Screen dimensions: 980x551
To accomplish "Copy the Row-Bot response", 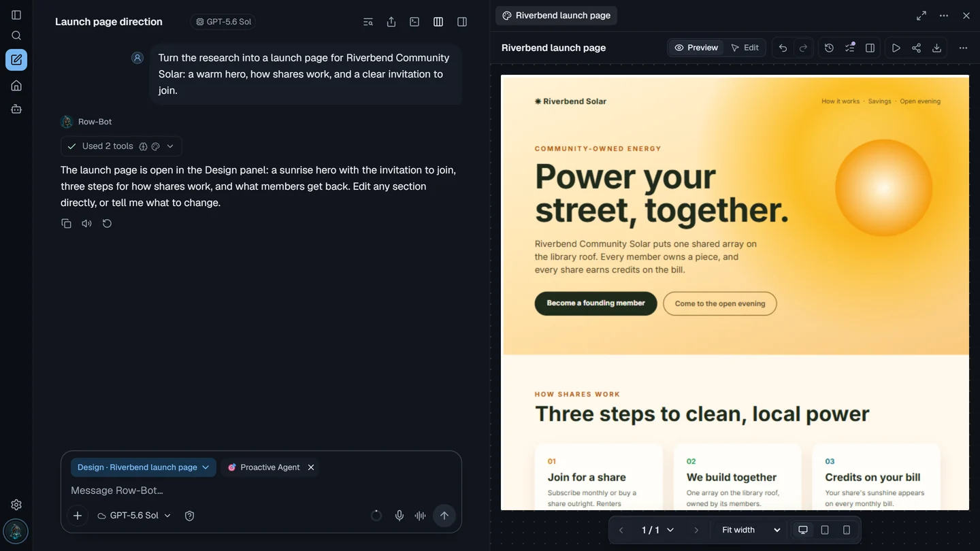I will pos(66,223).
